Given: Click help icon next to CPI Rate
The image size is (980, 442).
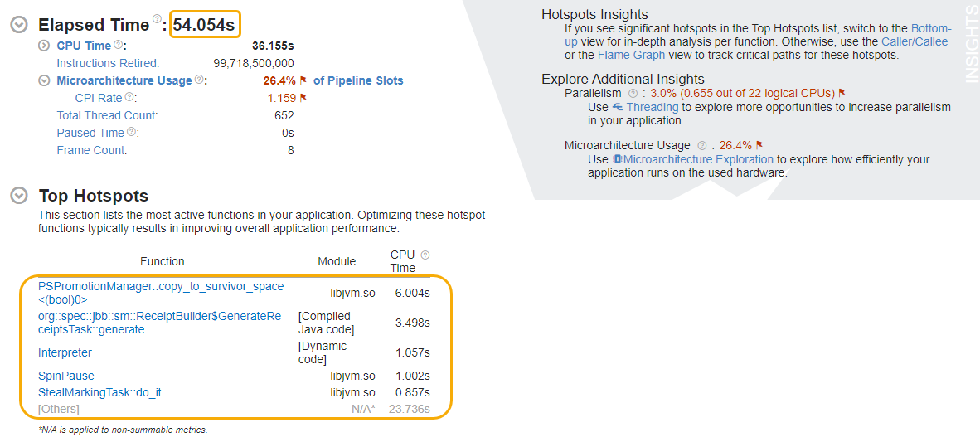Looking at the screenshot, I should tap(130, 98).
